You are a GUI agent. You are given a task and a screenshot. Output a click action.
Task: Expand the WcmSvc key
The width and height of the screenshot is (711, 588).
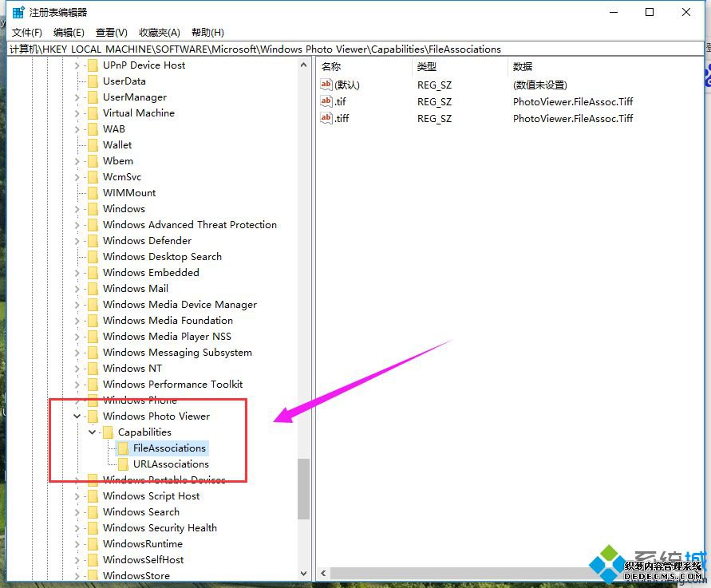77,177
